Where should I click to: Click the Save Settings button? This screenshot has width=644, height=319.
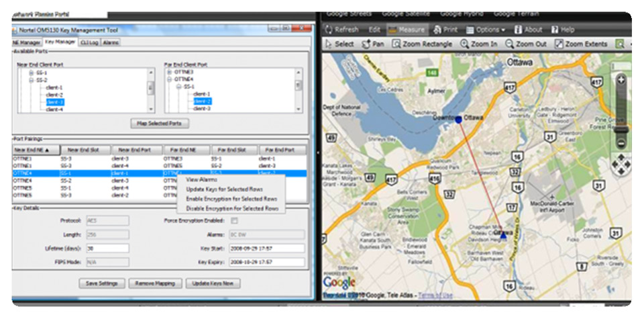(102, 283)
